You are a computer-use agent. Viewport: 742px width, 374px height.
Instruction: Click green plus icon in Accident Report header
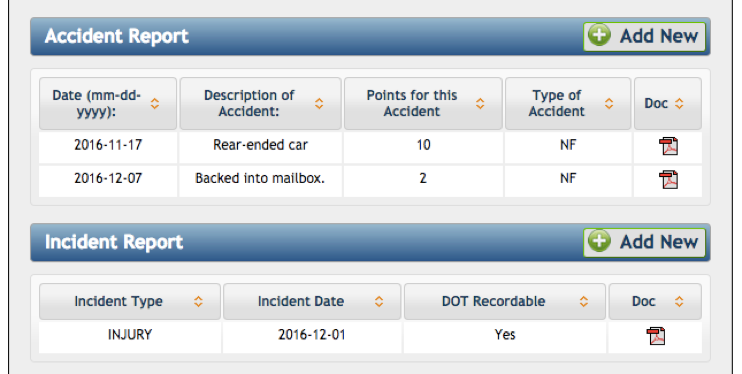coord(599,36)
